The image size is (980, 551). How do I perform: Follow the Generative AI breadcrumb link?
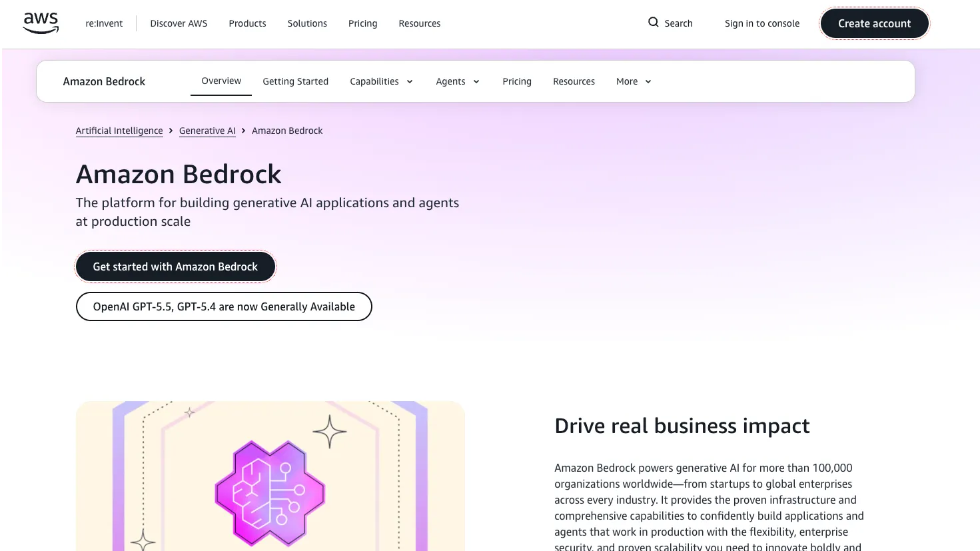tap(207, 131)
